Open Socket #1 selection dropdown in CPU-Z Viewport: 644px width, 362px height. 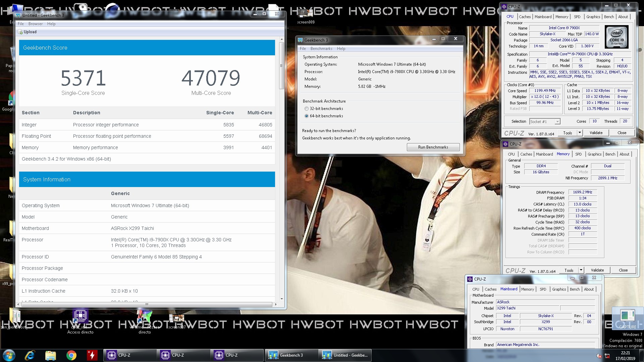[x=545, y=122]
